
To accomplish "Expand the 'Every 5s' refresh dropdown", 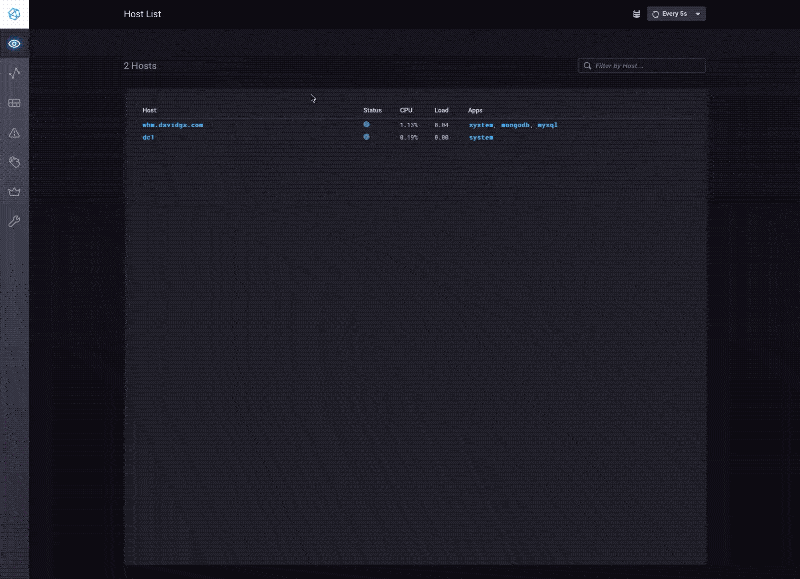I will click(677, 14).
